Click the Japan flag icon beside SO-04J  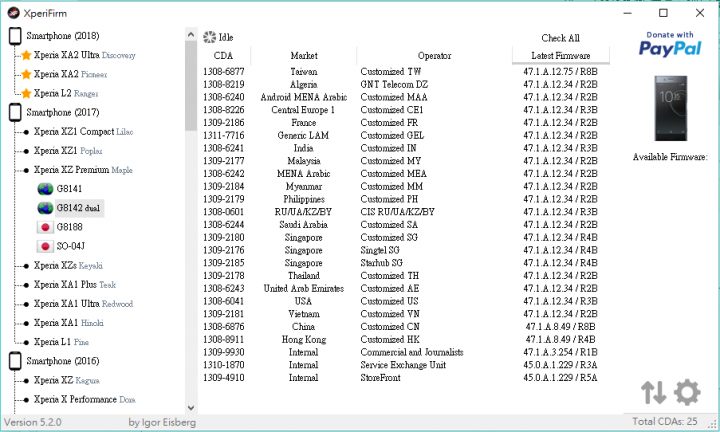(x=45, y=247)
